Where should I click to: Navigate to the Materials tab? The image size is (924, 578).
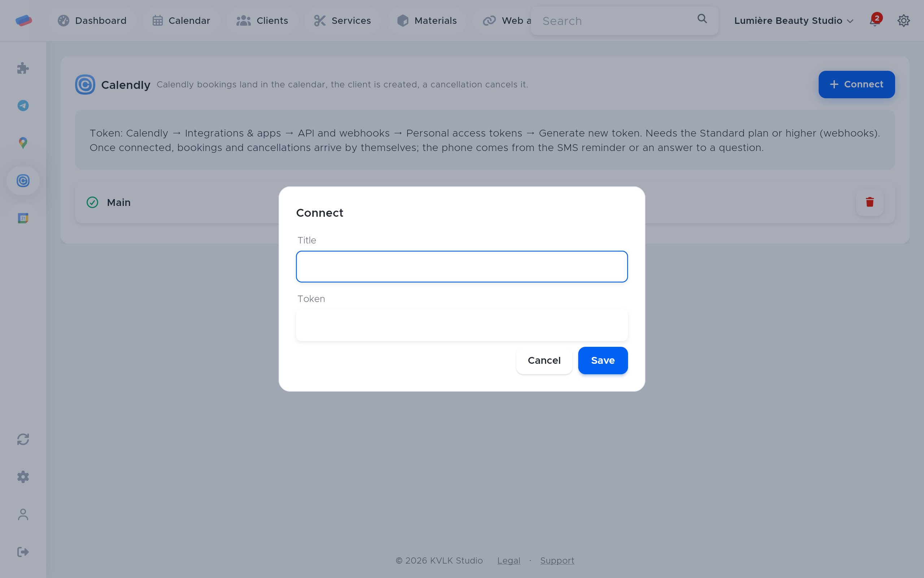click(x=427, y=21)
